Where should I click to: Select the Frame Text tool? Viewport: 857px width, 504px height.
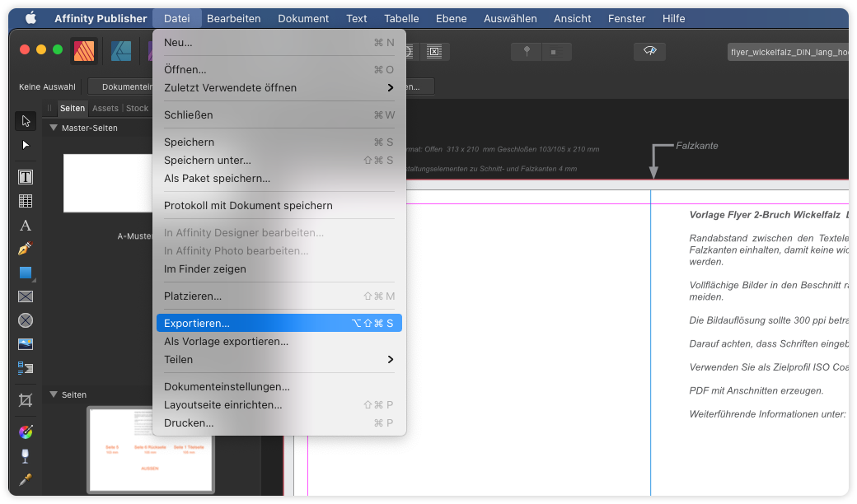[x=26, y=177]
